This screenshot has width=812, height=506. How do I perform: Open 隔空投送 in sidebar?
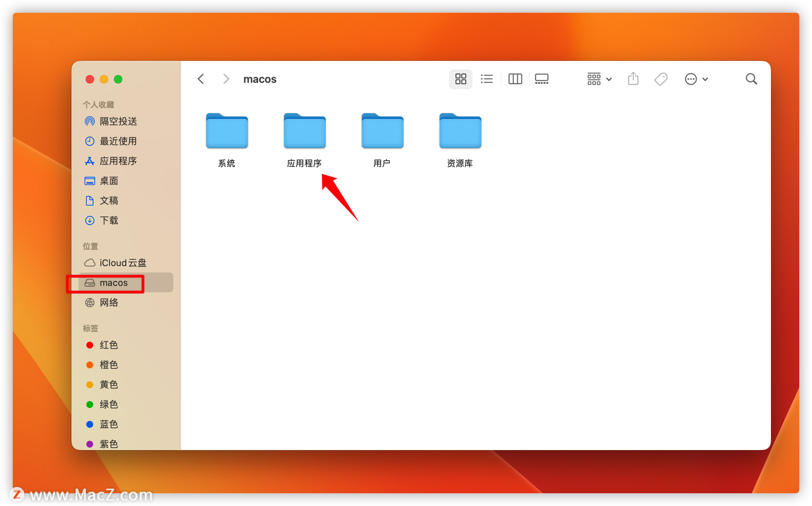126,121
